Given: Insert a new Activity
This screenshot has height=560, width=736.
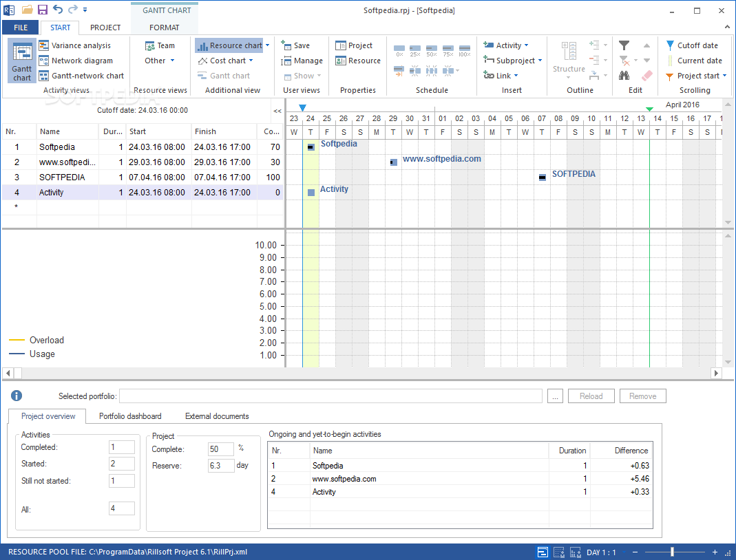Looking at the screenshot, I should [x=502, y=45].
